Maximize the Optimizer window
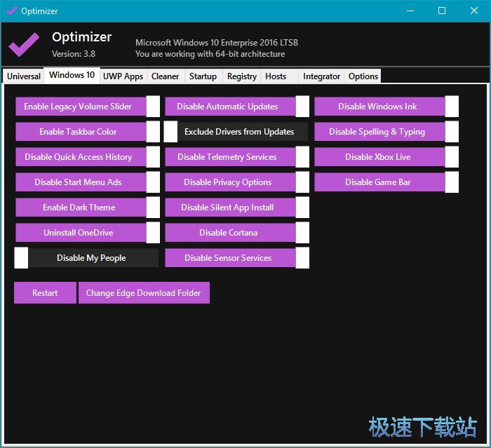Image resolution: width=491 pixels, height=448 pixels. click(442, 11)
